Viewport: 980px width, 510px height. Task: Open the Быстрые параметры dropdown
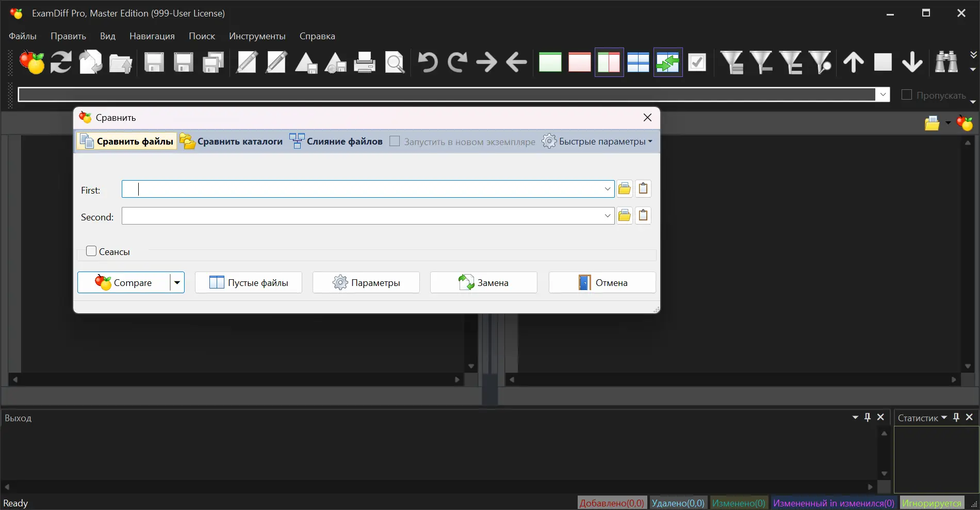click(x=597, y=141)
